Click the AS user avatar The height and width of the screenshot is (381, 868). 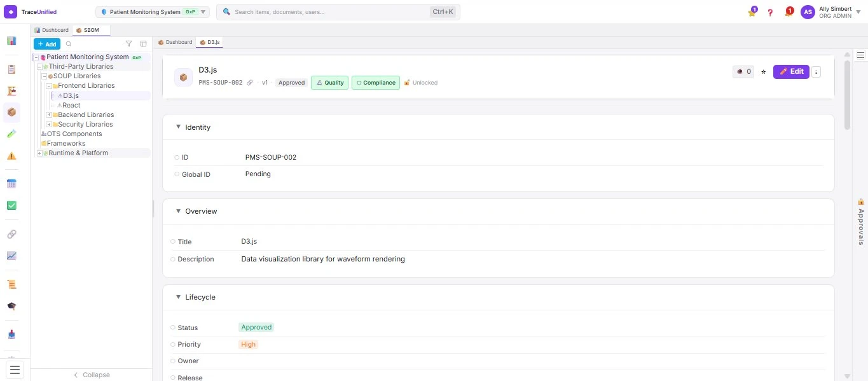pyautogui.click(x=808, y=12)
